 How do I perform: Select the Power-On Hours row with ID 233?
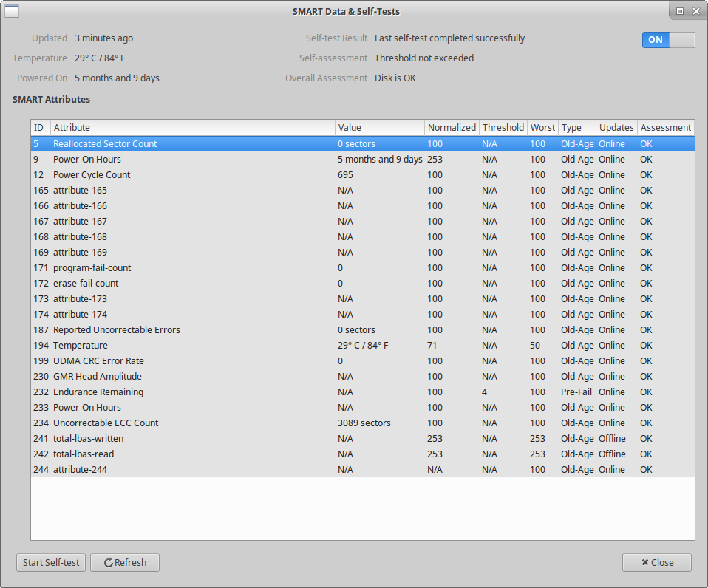click(x=363, y=408)
